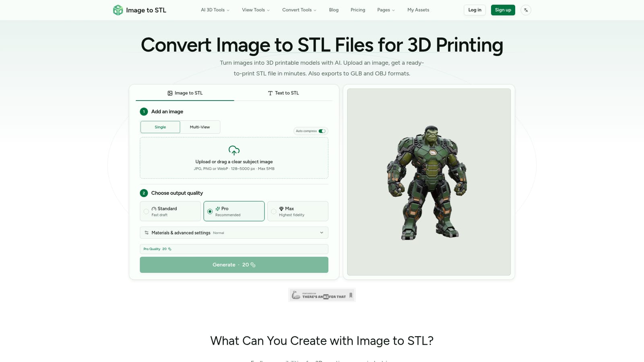644x362 pixels.
Task: Switch to the Image to STL tab
Action: (185, 93)
